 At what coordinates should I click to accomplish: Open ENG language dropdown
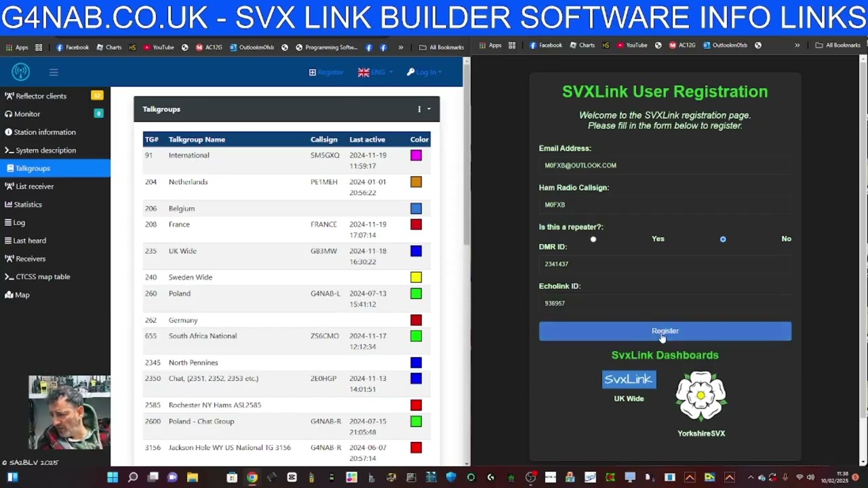375,72
